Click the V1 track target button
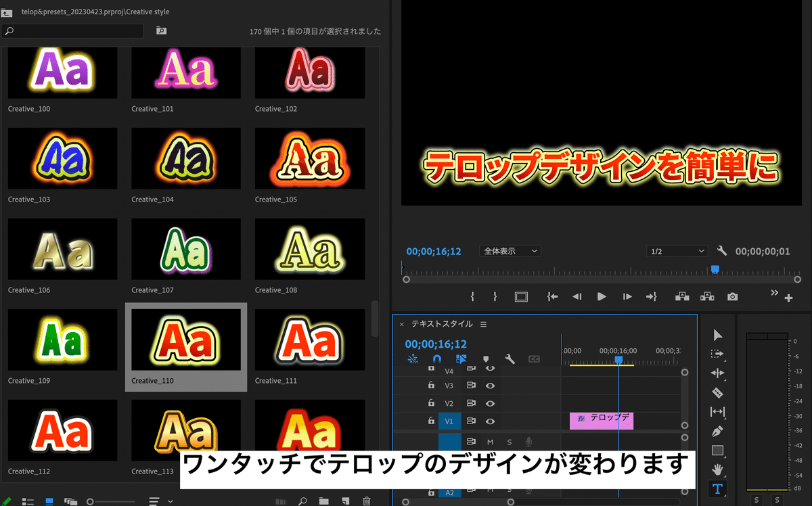 point(450,421)
